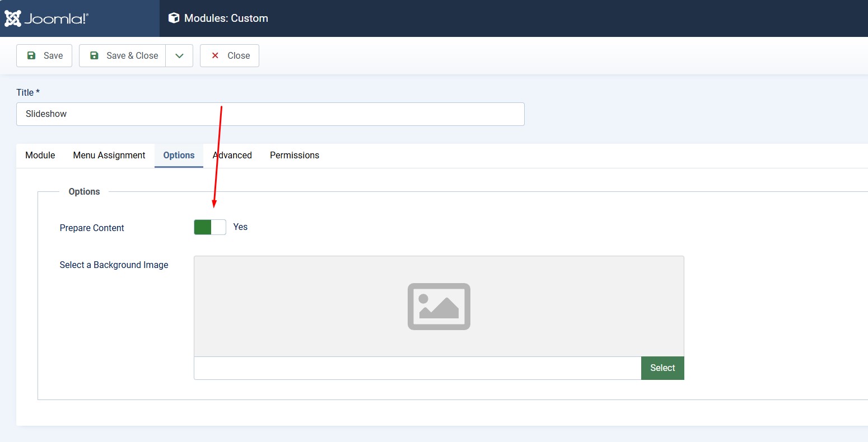The image size is (868, 442).
Task: Go to the Advanced tab
Action: pos(232,156)
